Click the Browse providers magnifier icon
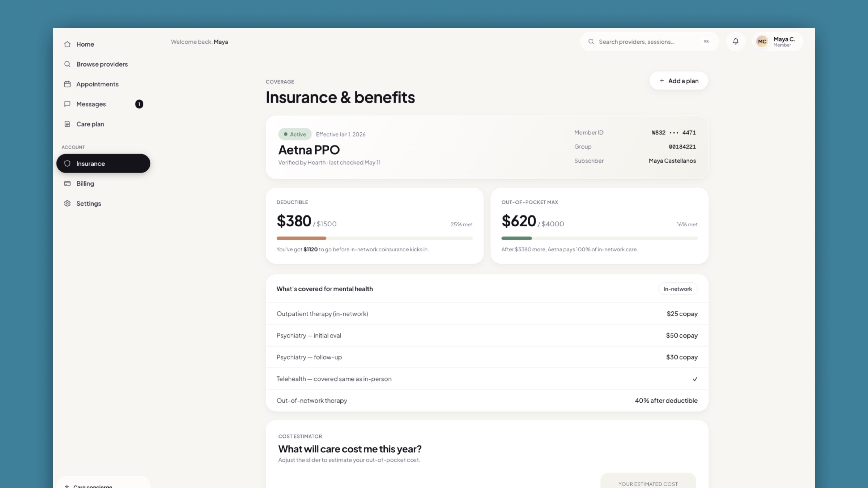 67,64
